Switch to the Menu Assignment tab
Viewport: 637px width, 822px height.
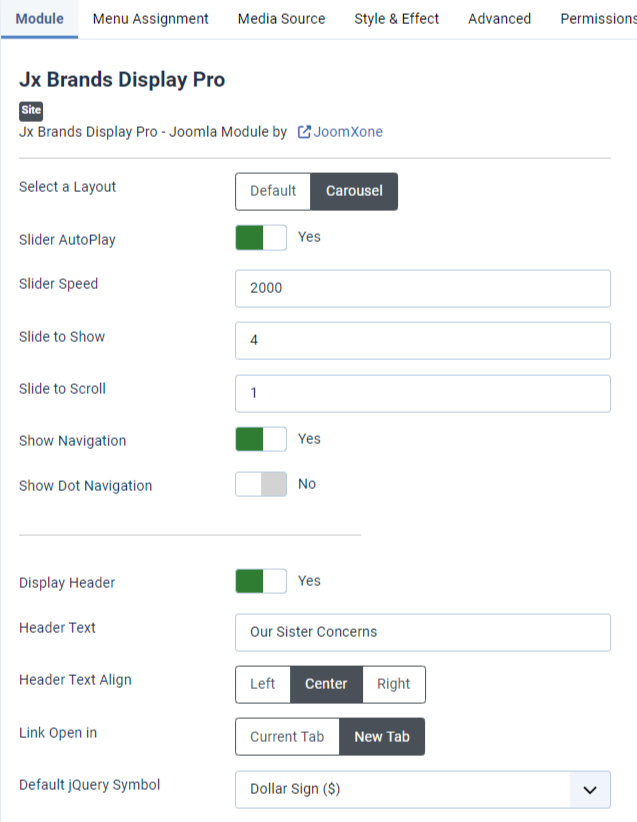150,19
